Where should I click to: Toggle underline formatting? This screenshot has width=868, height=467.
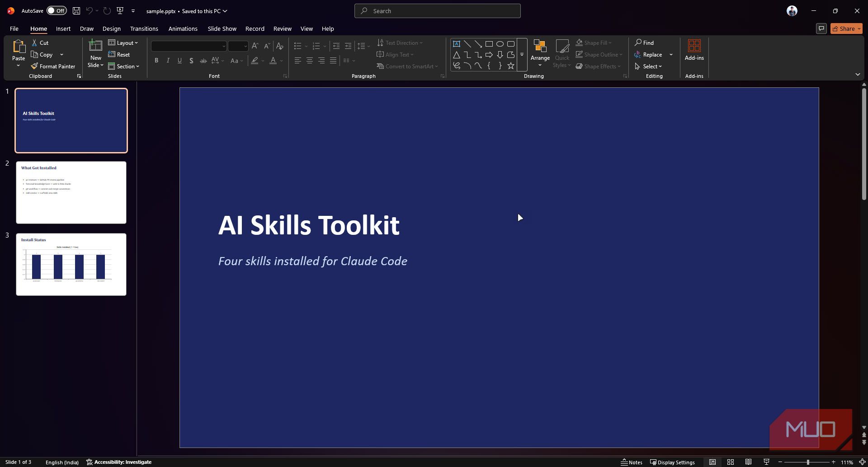[x=180, y=60]
